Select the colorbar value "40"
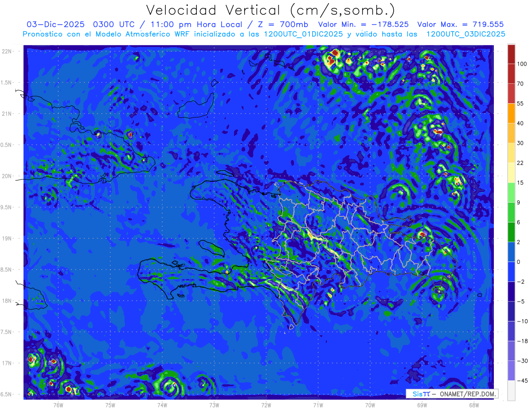Image resolution: width=532 pixels, height=411 pixels. 520,123
